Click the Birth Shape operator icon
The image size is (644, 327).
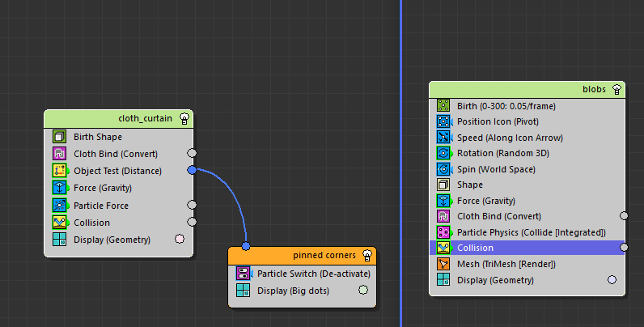[58, 137]
